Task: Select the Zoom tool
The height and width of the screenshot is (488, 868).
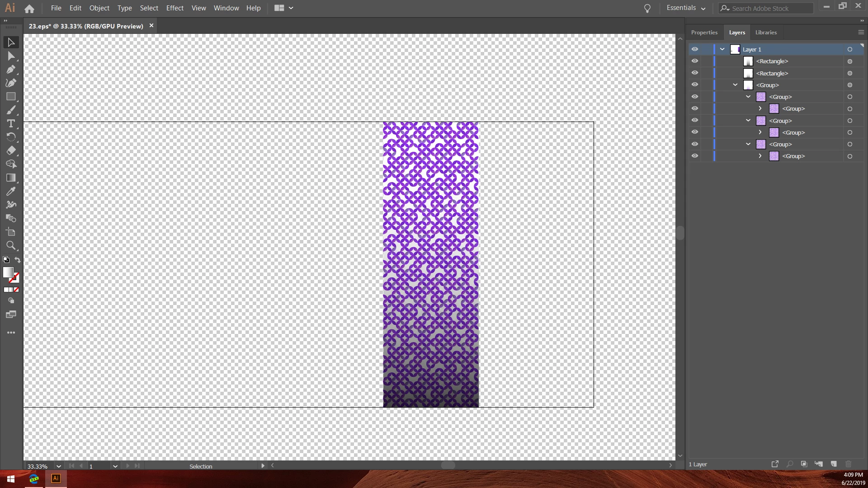Action: point(11,246)
